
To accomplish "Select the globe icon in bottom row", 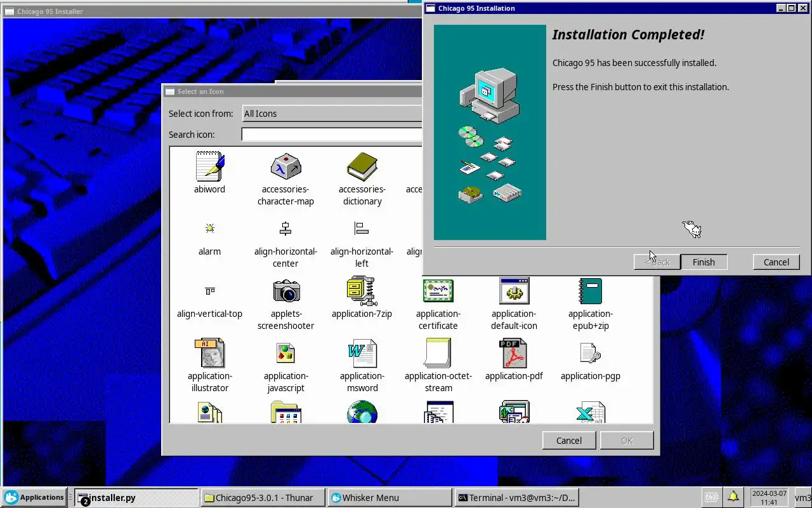I will pos(362,411).
